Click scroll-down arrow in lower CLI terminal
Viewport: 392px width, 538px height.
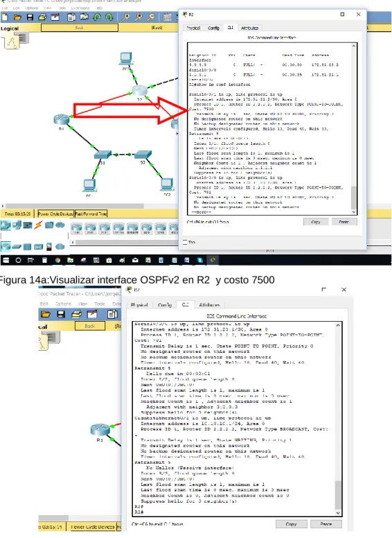(338, 513)
